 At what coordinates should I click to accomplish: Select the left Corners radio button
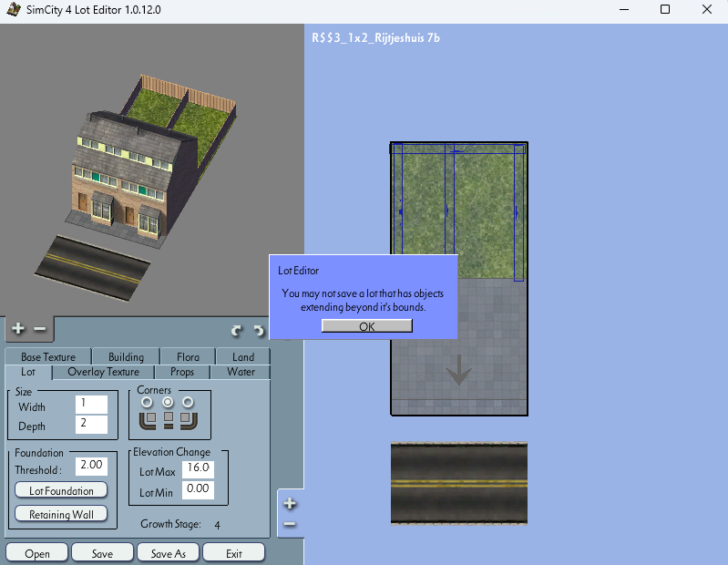[147, 402]
